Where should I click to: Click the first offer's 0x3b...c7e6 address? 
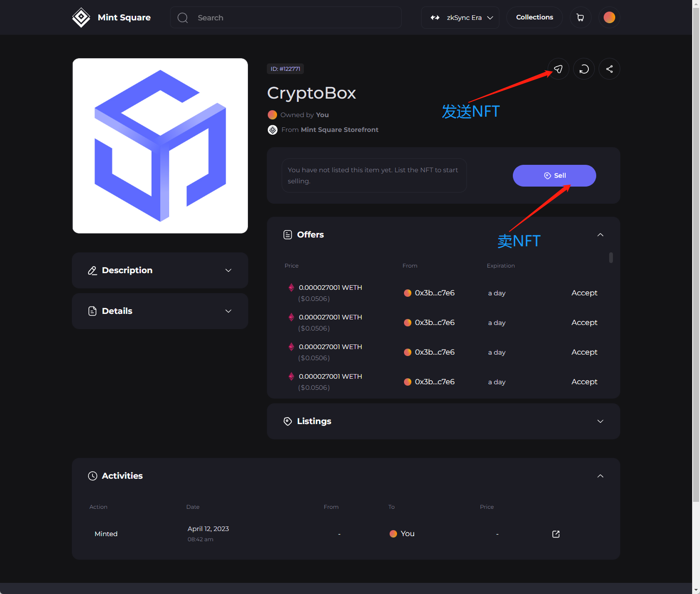pos(435,293)
